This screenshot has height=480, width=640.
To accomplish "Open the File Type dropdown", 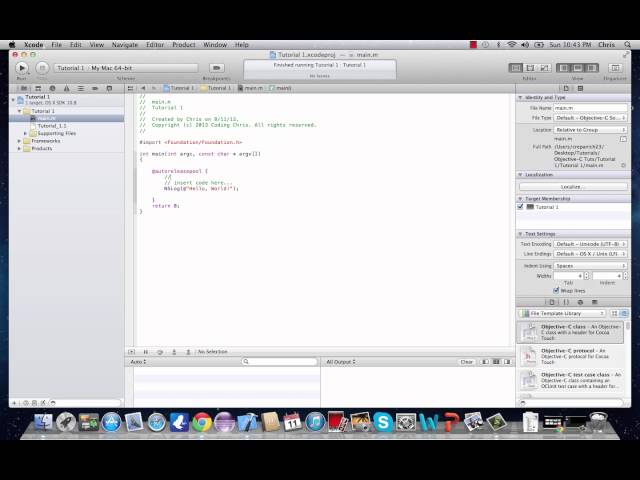I will [x=590, y=118].
